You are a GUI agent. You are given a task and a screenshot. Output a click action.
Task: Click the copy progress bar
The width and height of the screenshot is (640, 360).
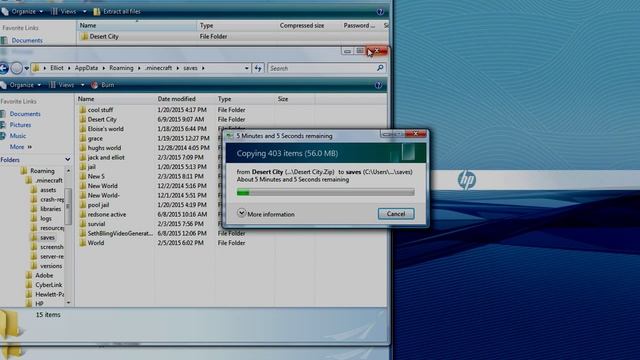click(x=326, y=192)
